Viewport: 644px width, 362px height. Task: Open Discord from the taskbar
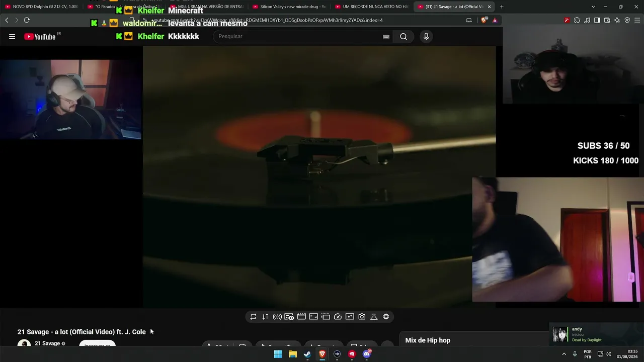coord(367,354)
